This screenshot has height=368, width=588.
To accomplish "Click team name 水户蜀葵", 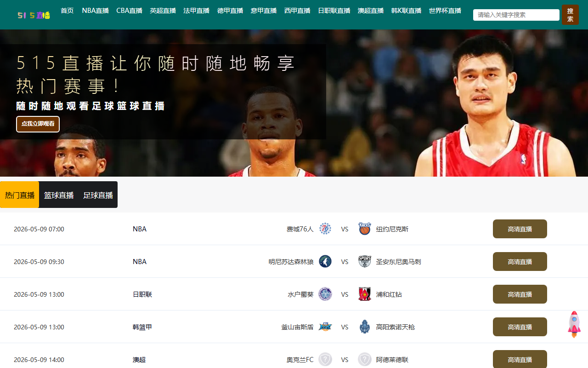I will pos(300,294).
